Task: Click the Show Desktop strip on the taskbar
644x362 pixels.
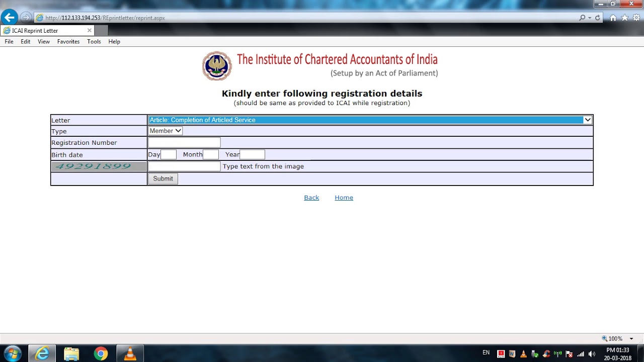Action: [640, 353]
